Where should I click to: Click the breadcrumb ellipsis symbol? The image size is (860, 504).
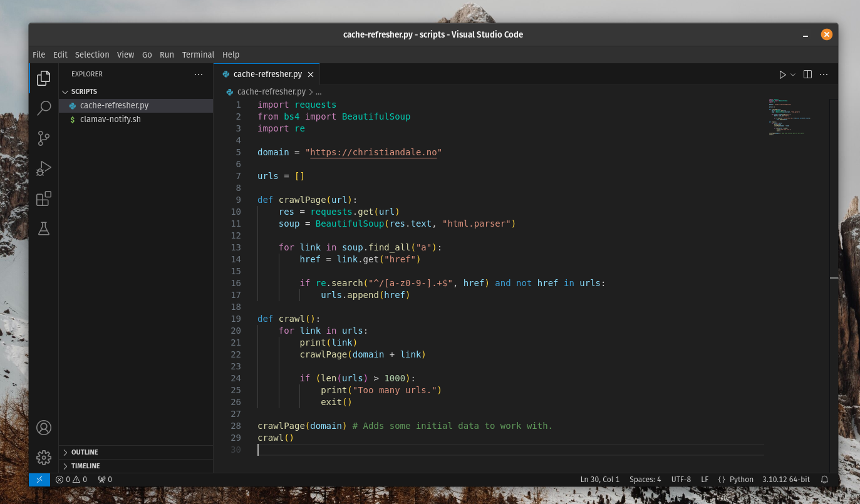click(x=318, y=91)
